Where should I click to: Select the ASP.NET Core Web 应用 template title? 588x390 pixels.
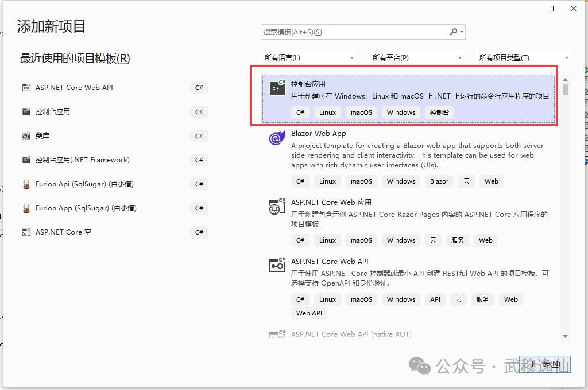[331, 202]
